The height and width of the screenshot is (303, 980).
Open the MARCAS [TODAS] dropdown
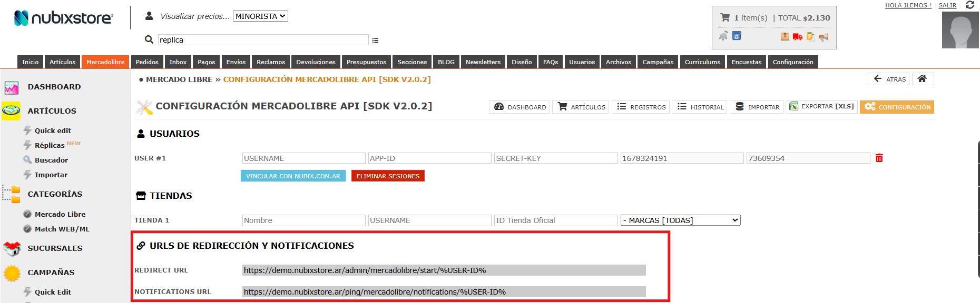point(681,220)
